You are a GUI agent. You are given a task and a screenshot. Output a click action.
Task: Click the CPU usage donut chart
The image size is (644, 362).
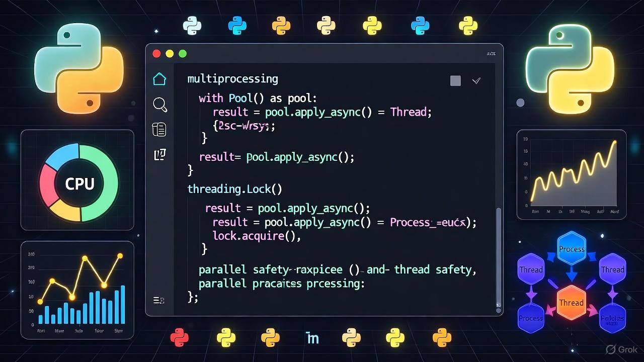[78, 184]
